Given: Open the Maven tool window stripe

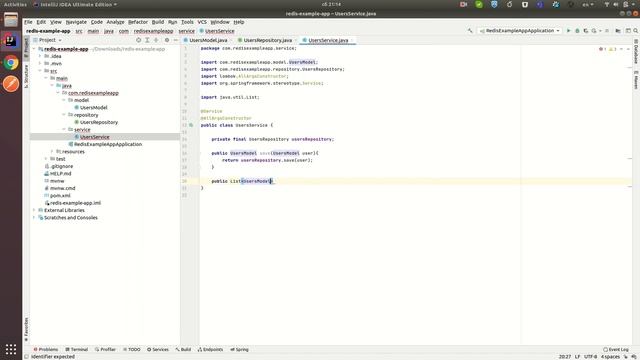Looking at the screenshot, I should click(636, 80).
